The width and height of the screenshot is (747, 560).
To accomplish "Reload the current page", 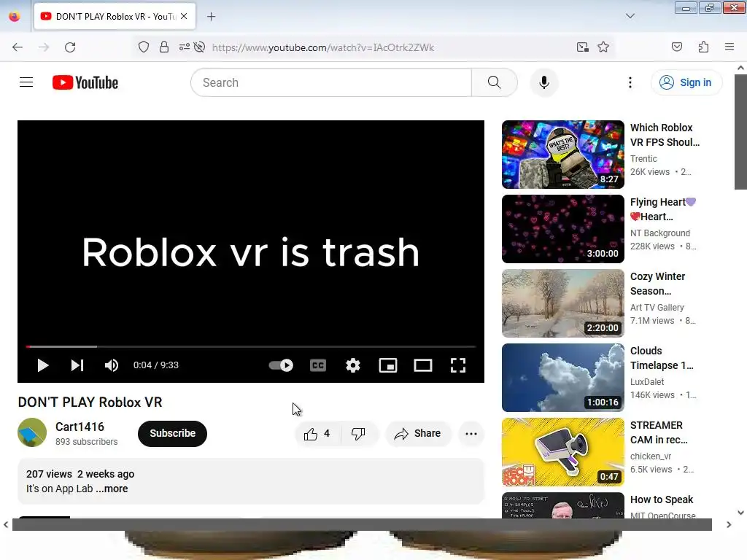I will point(70,47).
